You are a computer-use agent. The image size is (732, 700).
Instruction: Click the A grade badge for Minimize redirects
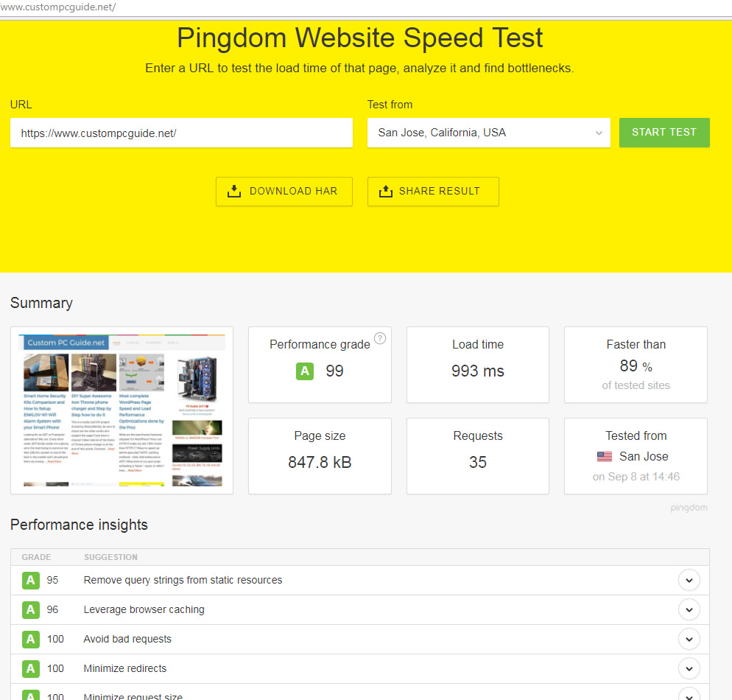(30, 669)
